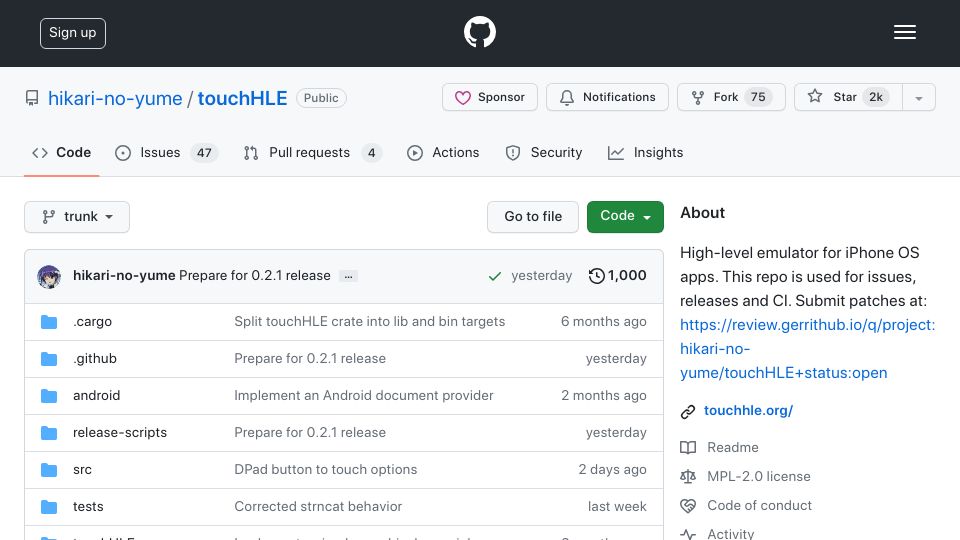The width and height of the screenshot is (960, 540).
Task: Open the .github folder name
Action: coord(95,359)
